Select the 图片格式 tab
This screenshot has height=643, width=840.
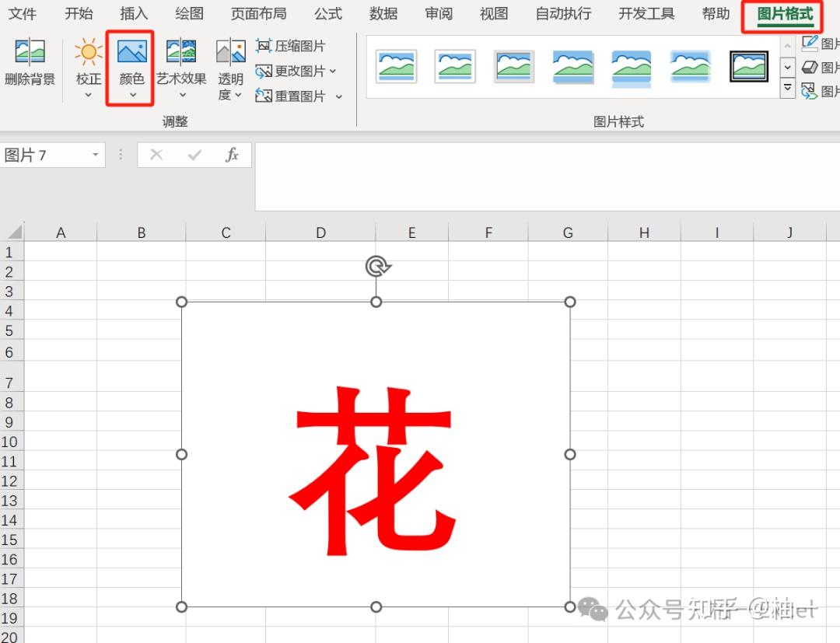coord(785,15)
